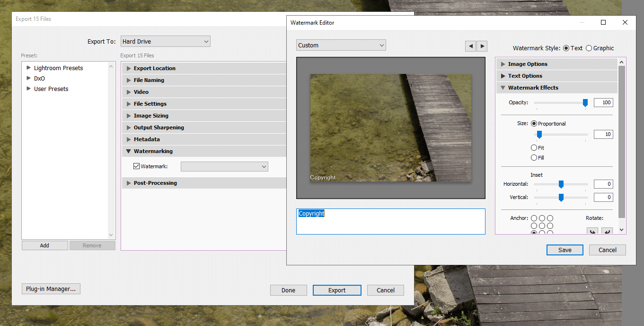Expand the User Presets folder
Image resolution: width=644 pixels, height=326 pixels.
click(29, 89)
